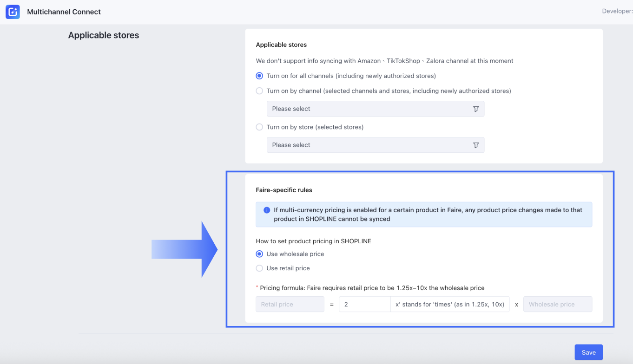Screen dimensions: 633x364
Task: Click the Developer label in header
Action: [617, 11]
